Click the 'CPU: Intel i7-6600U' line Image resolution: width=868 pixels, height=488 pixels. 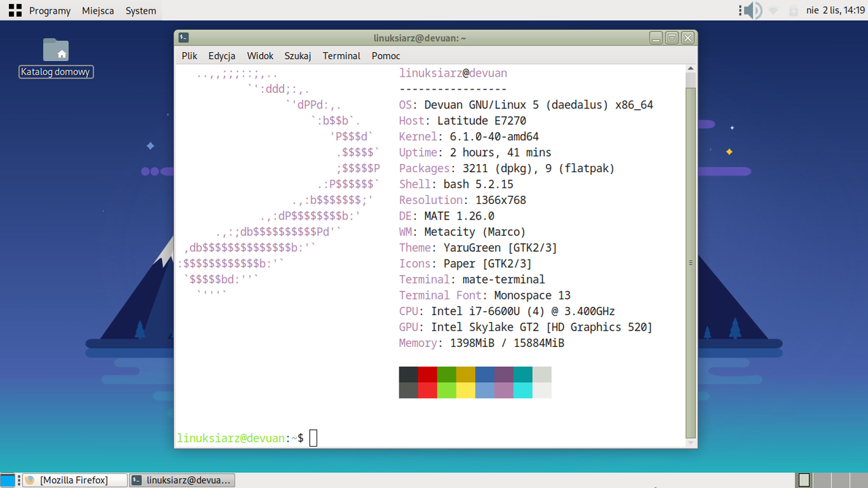[507, 311]
